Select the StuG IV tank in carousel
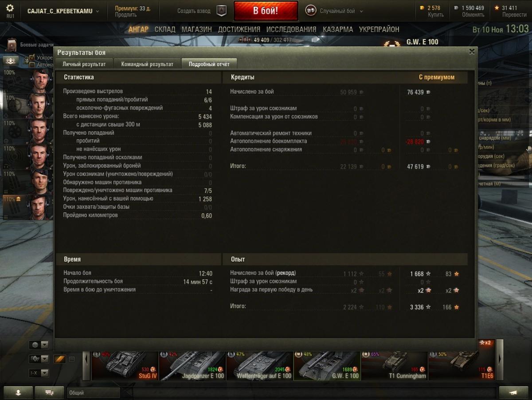Image resolution: width=532 pixels, height=400 pixels. (x=125, y=365)
